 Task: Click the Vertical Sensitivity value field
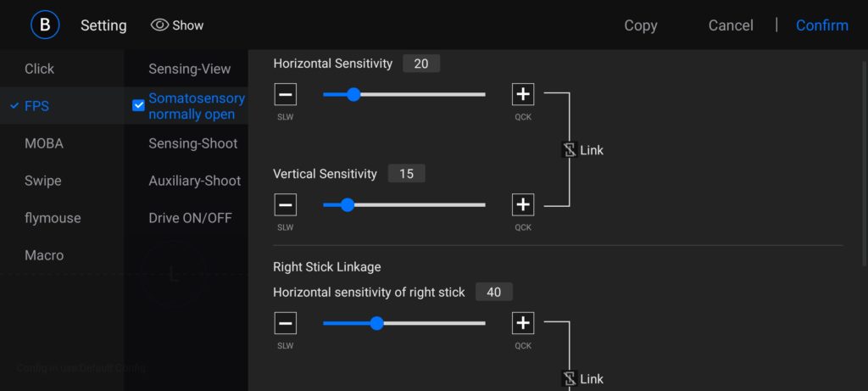click(x=406, y=174)
